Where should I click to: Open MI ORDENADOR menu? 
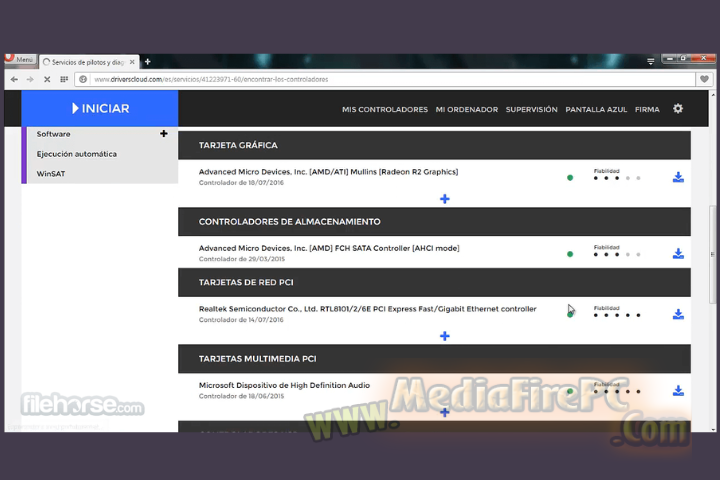467,109
